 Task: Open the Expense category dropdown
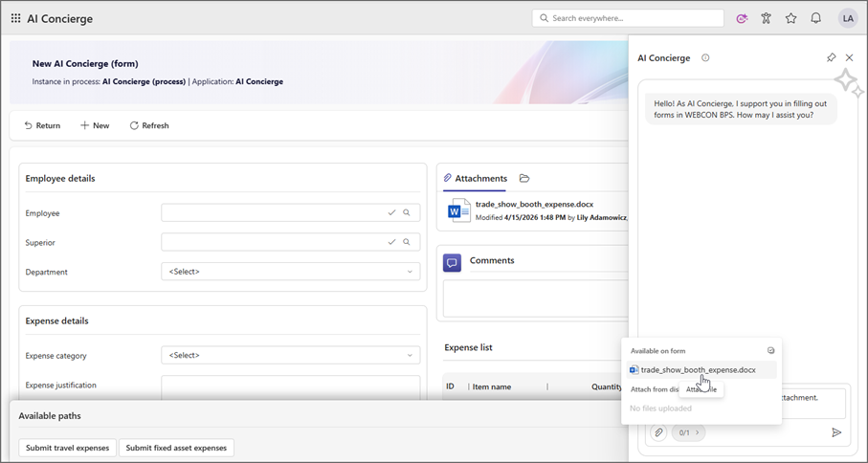[x=290, y=356]
